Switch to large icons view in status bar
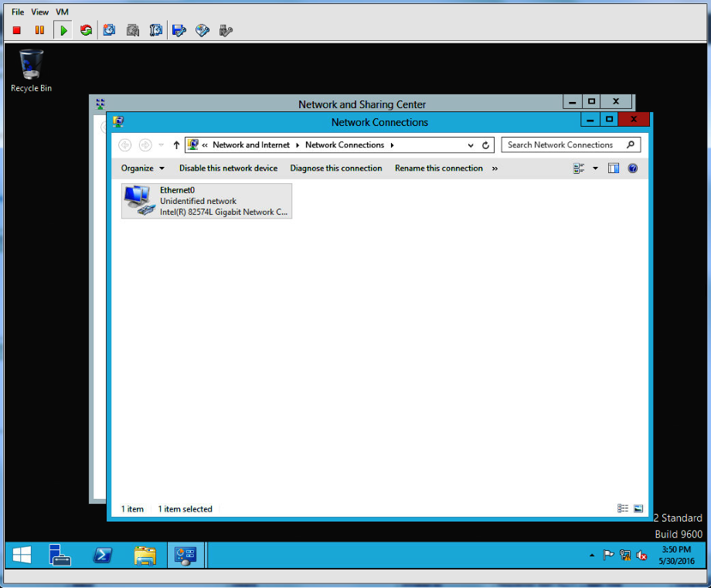711x588 pixels. point(638,508)
